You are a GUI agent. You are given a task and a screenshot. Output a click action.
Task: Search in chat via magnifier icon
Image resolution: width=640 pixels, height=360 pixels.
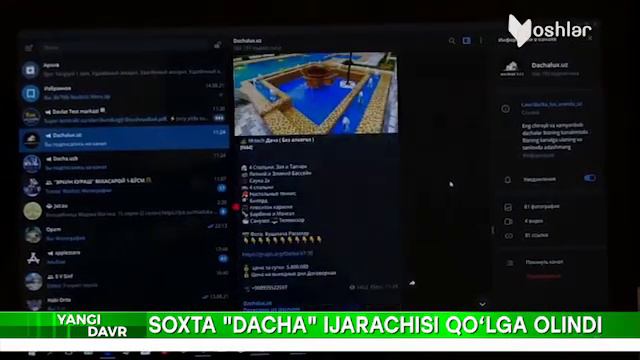tap(452, 41)
